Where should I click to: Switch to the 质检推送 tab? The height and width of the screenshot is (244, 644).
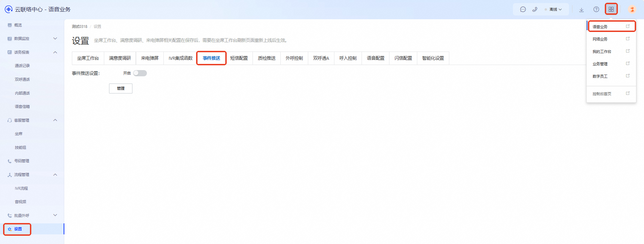267,58
